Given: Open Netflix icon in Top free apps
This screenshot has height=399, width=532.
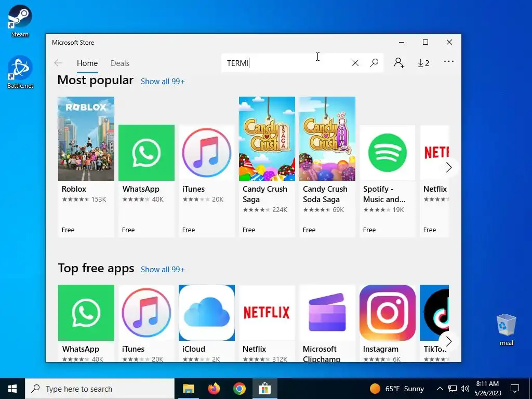Looking at the screenshot, I should click(267, 312).
